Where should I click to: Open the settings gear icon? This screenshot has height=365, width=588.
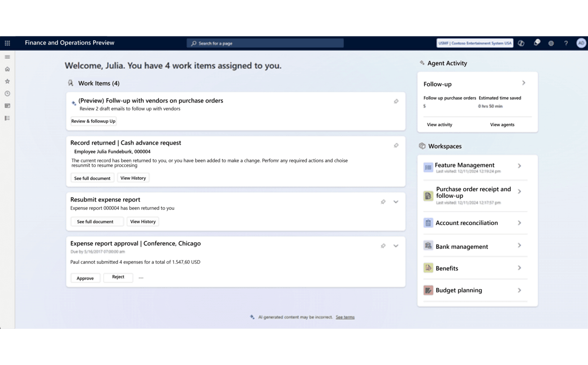click(x=551, y=43)
